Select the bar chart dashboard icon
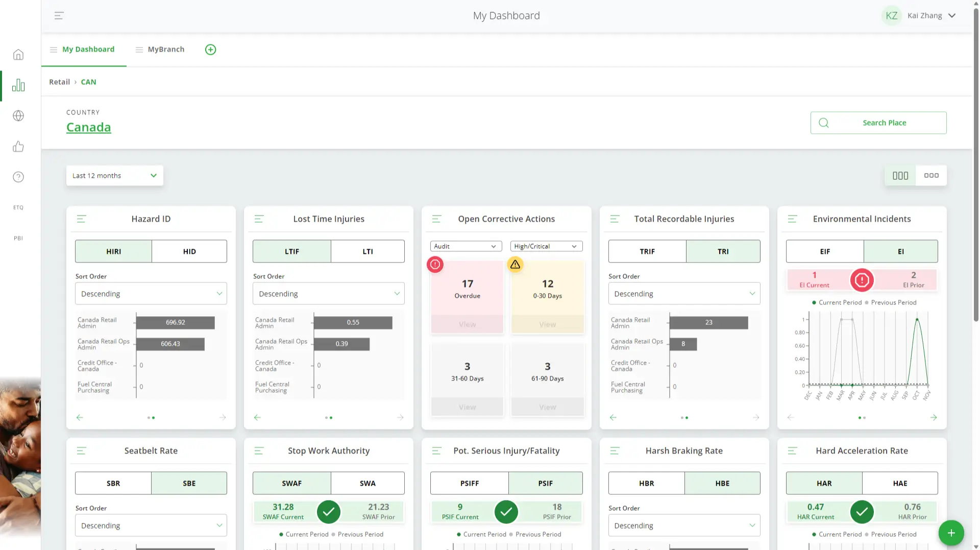This screenshot has width=980, height=550. pyautogui.click(x=18, y=85)
